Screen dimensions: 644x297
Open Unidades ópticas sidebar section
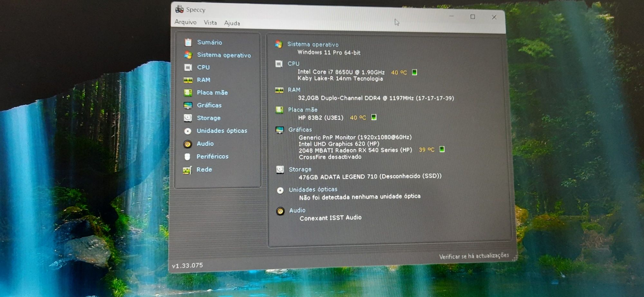pyautogui.click(x=222, y=130)
